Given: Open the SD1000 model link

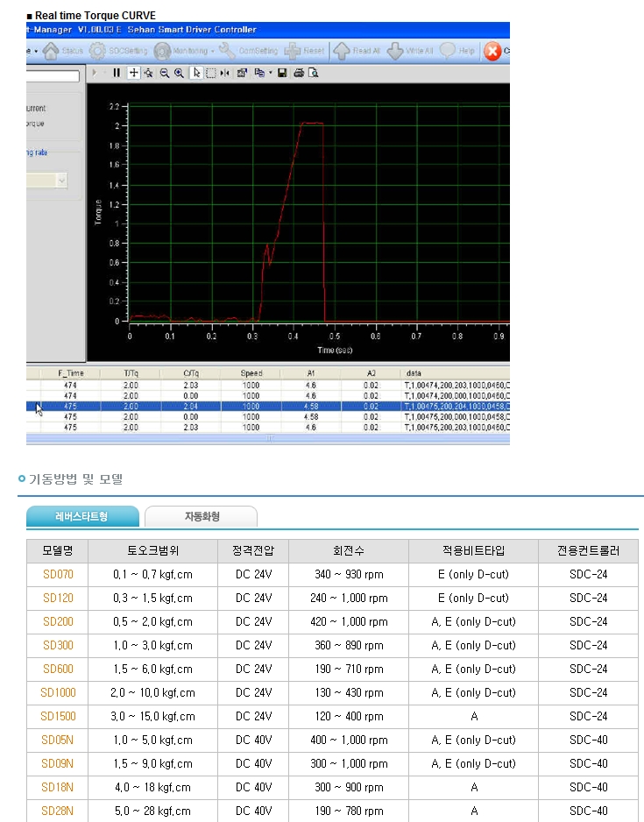Looking at the screenshot, I should (58, 693).
